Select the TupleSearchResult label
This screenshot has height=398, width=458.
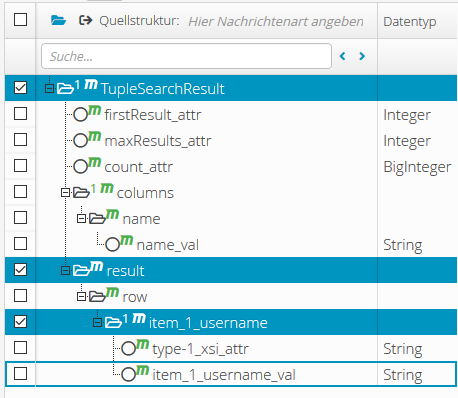(163, 89)
